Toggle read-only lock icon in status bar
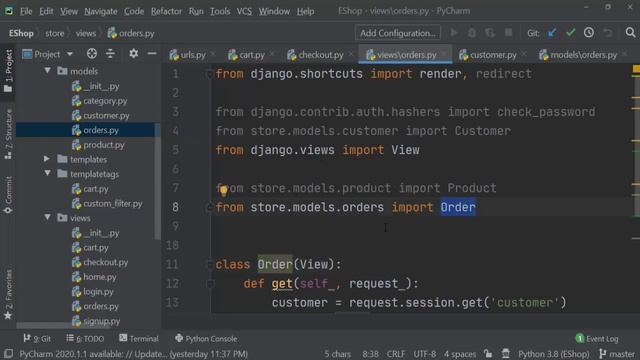Viewport: 640px width, 360px height. click(x=488, y=353)
